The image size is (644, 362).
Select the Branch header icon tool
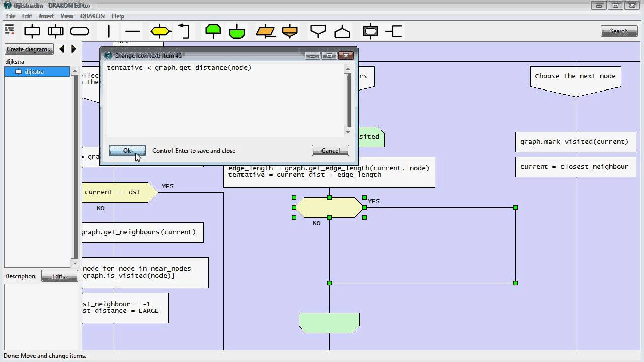(x=318, y=31)
